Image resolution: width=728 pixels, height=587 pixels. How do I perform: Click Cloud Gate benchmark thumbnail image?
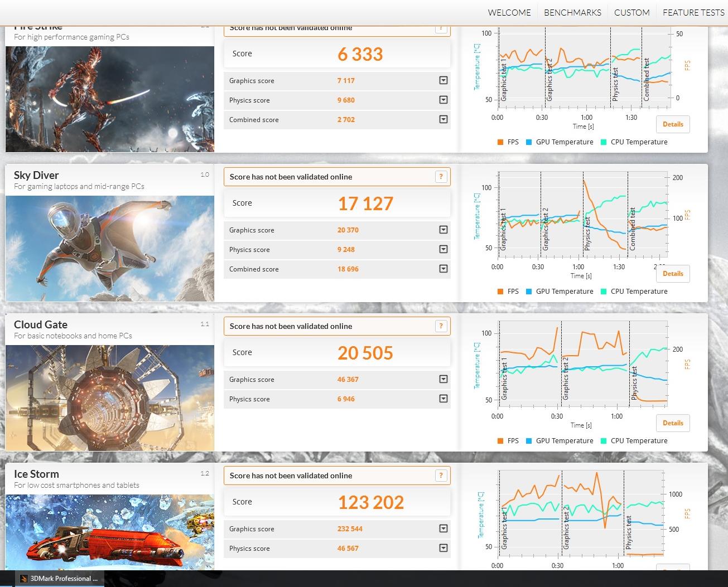[110, 398]
